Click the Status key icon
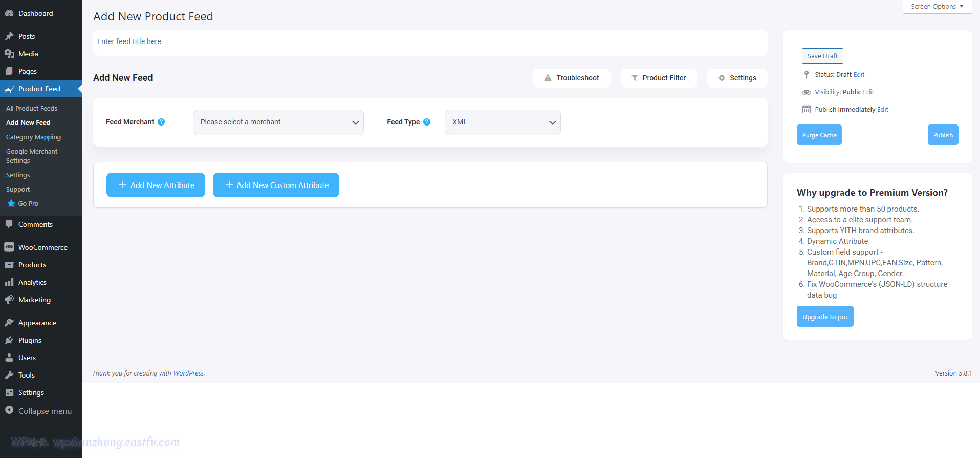This screenshot has height=458, width=980. (x=807, y=75)
